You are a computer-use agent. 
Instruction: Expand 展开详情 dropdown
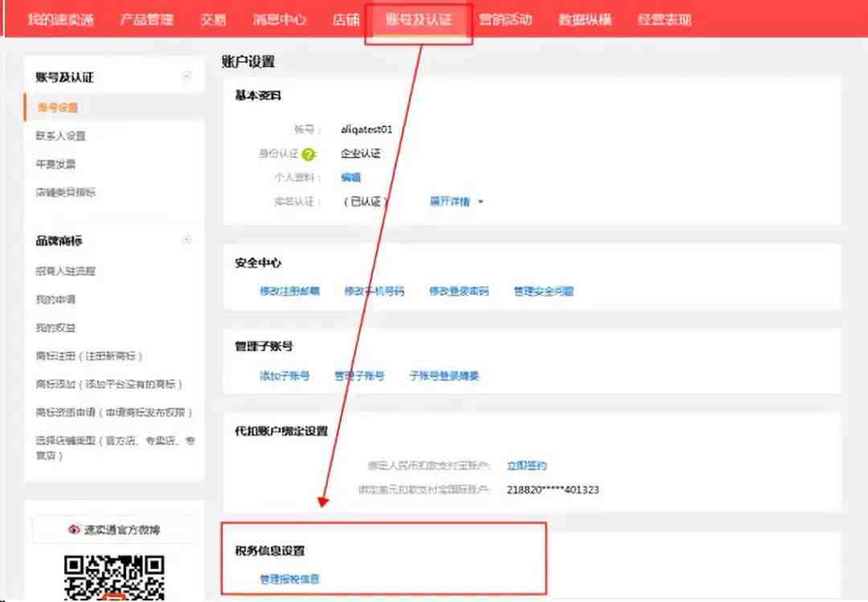[457, 202]
